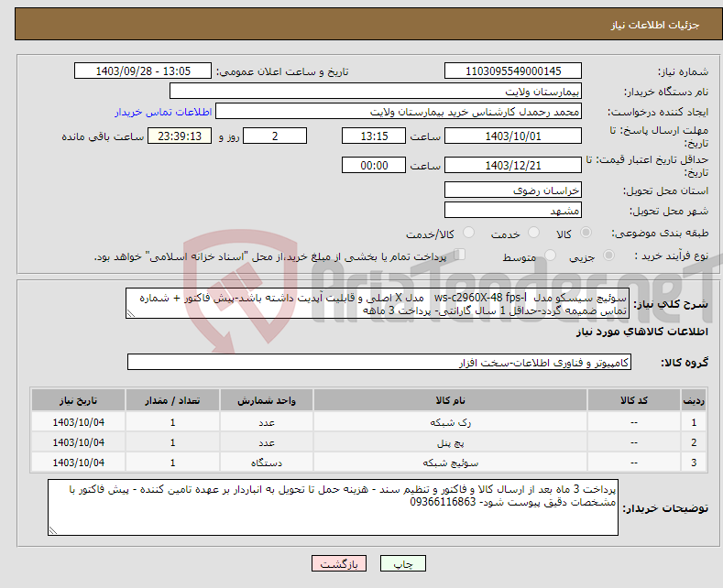
Task: Click the سوئیچ شبکه item name cell
Action: pyautogui.click(x=450, y=463)
